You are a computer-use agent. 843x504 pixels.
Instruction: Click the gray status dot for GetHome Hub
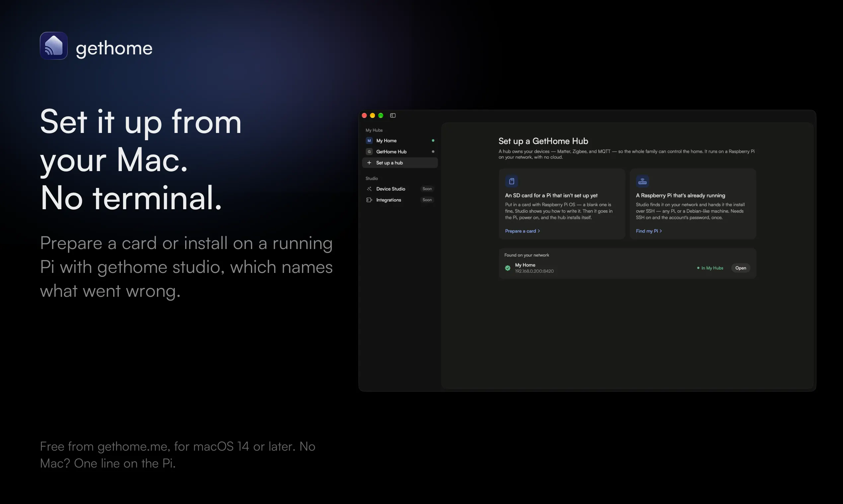coord(433,152)
